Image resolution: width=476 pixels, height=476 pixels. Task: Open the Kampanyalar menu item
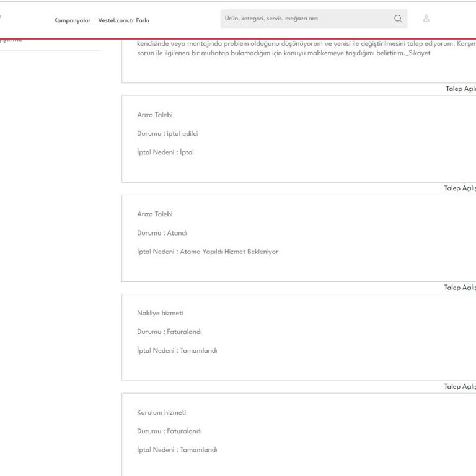pyautogui.click(x=72, y=20)
